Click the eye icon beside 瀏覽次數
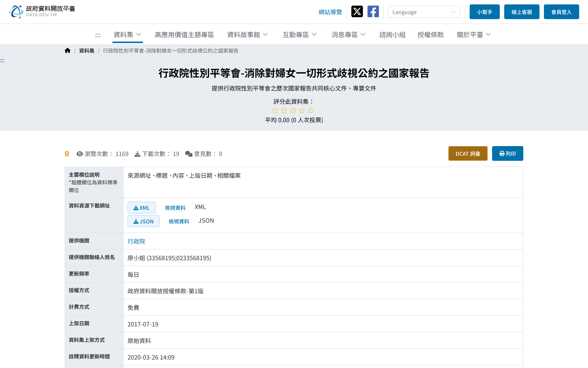Viewport: 588px width, 368px height. point(79,154)
